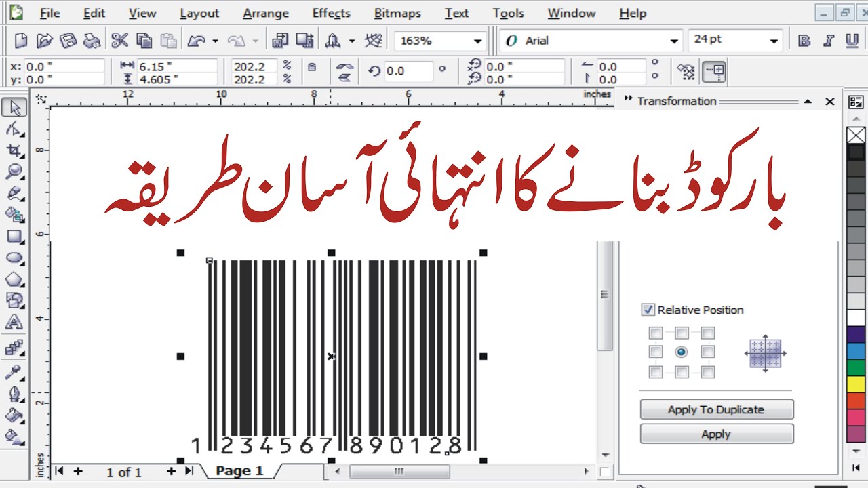Select the Ellipse tool

pos(14,258)
